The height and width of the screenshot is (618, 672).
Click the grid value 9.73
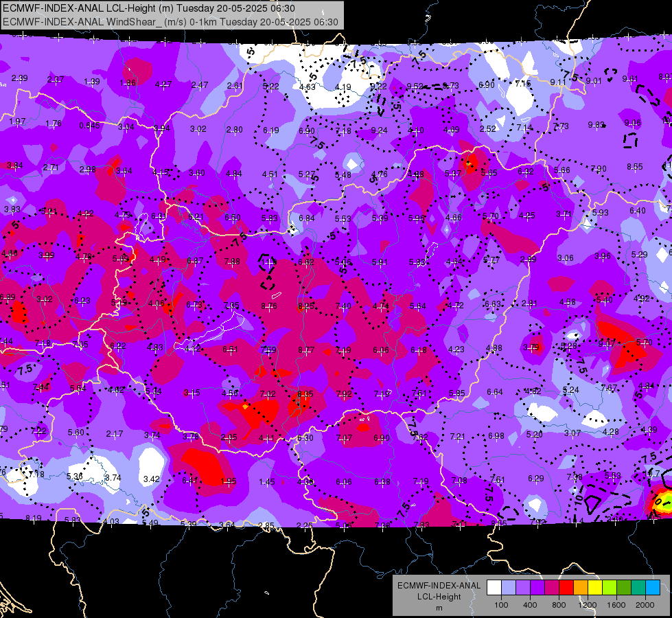point(451,86)
